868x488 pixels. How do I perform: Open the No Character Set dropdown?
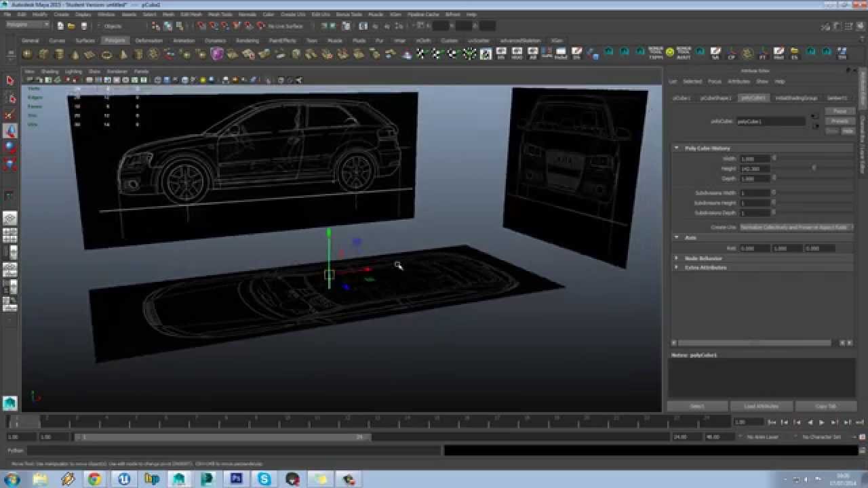coord(821,437)
